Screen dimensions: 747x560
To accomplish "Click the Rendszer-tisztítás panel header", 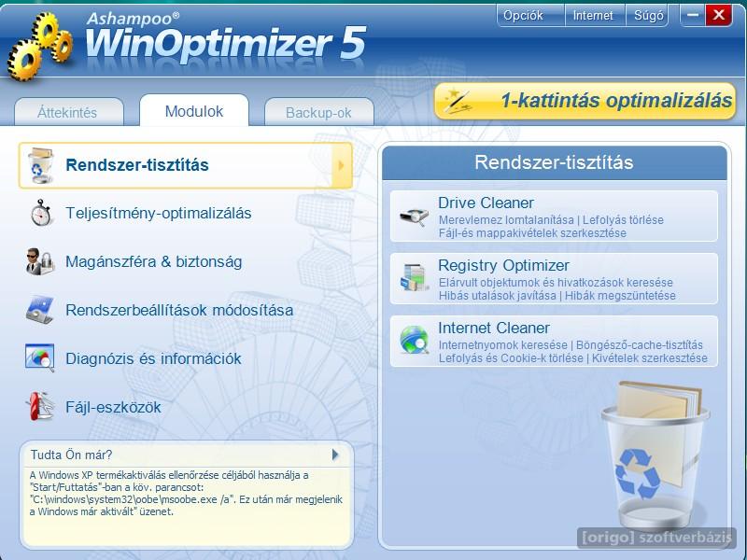I will pos(554,162).
